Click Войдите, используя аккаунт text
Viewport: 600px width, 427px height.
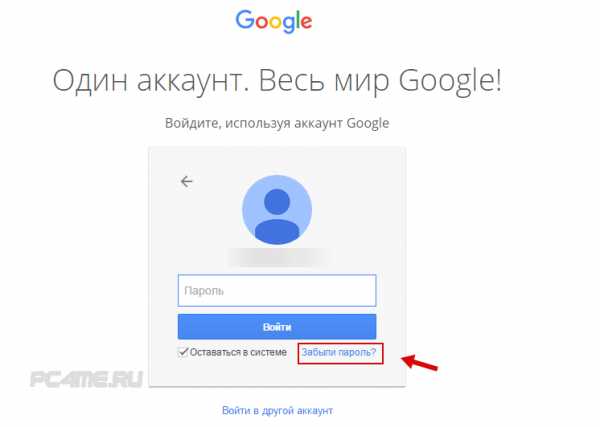pyautogui.click(x=254, y=123)
